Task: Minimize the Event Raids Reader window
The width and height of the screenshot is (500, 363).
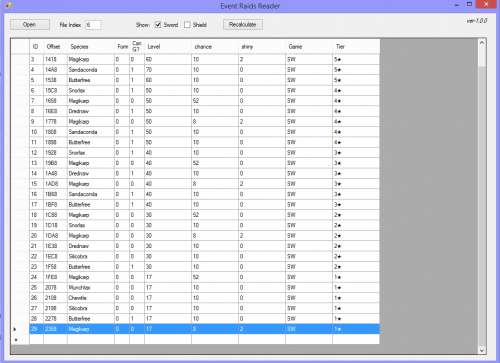Action: [457, 5]
